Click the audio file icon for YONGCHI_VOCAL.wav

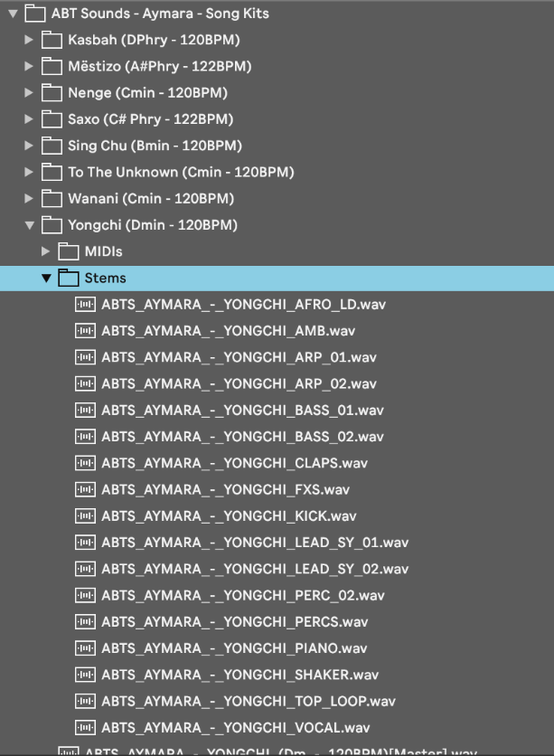(x=85, y=727)
